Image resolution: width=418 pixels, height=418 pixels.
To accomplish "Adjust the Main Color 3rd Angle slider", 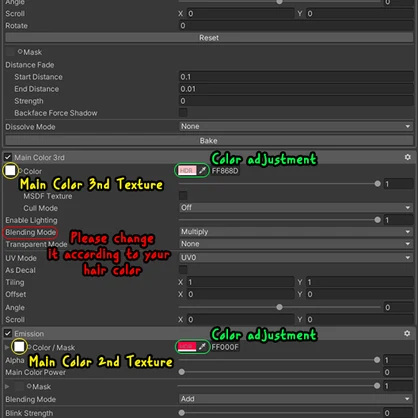I will click(279, 307).
